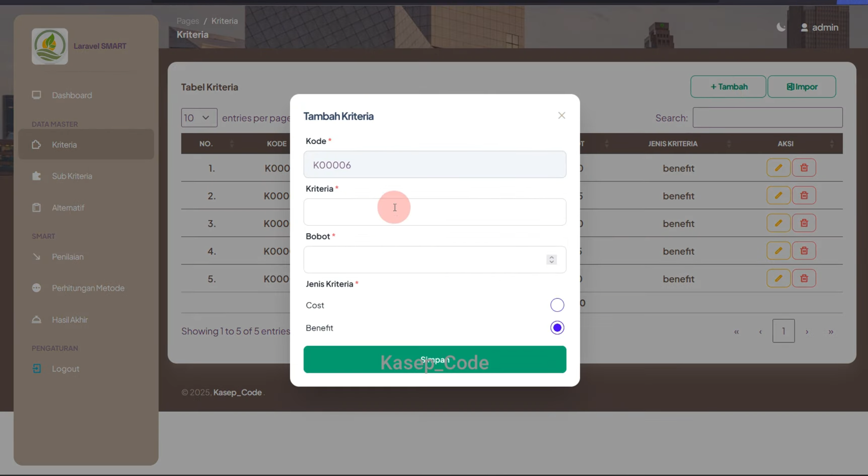Select page 1 in pagination

pyautogui.click(x=783, y=331)
